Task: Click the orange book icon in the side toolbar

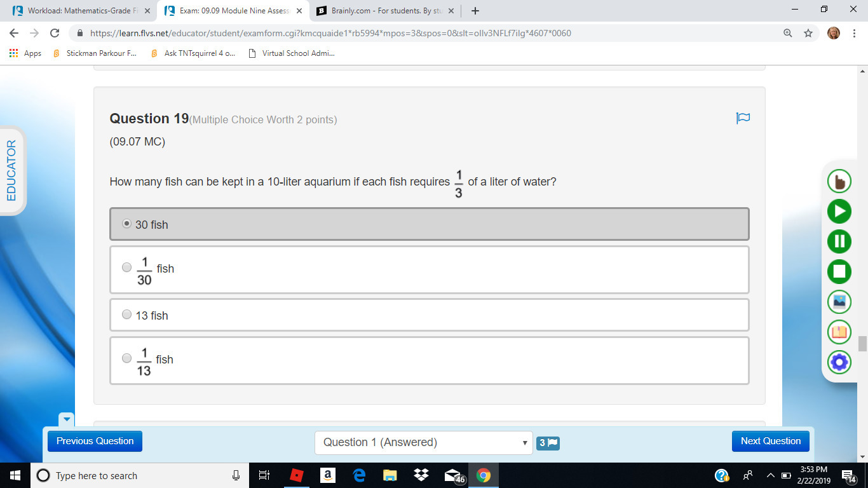Action: click(x=839, y=332)
